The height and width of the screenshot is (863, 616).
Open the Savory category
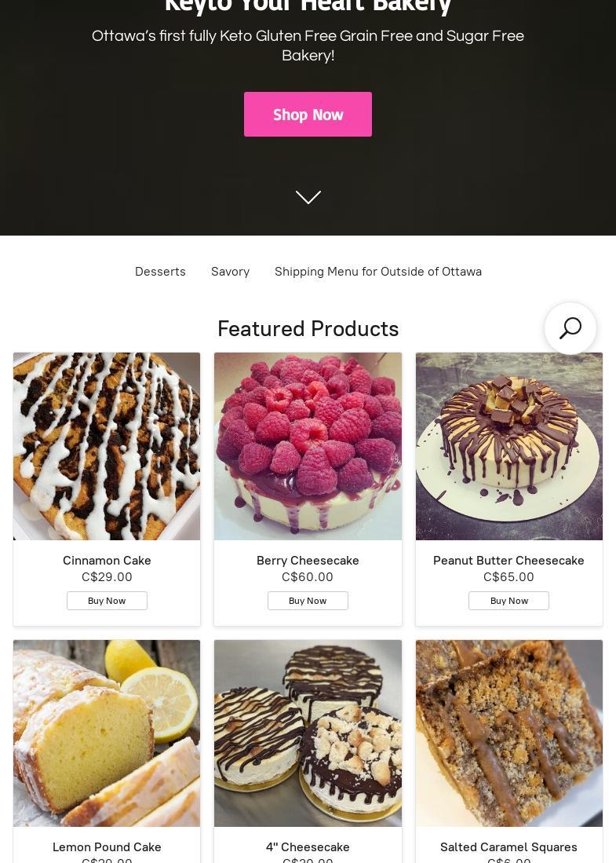[x=230, y=271]
